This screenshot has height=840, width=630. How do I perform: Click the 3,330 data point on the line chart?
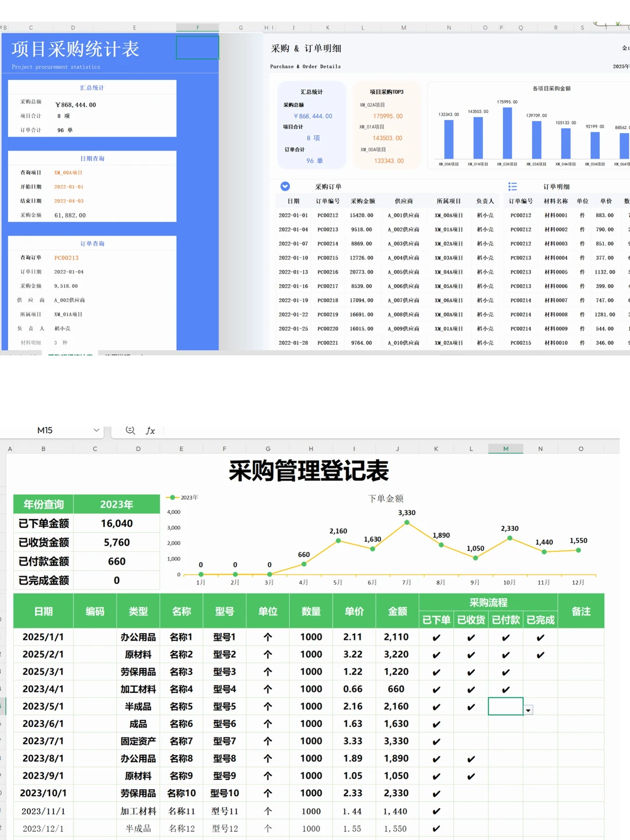pos(407,523)
